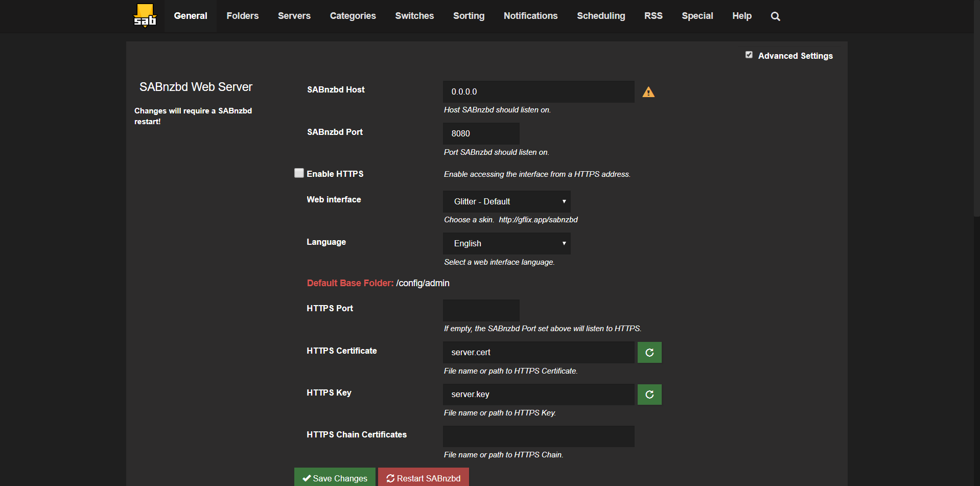Click into the SABnzbd Host field
The width and height of the screenshot is (980, 486).
[x=538, y=92]
